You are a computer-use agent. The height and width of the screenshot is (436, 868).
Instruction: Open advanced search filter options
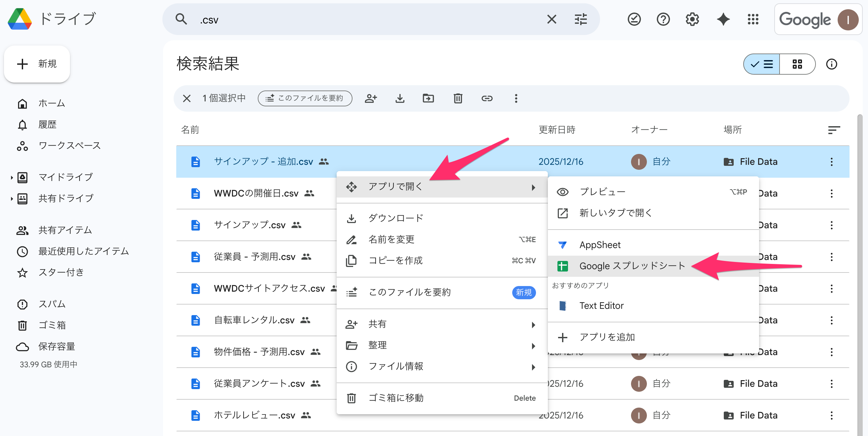(x=581, y=19)
